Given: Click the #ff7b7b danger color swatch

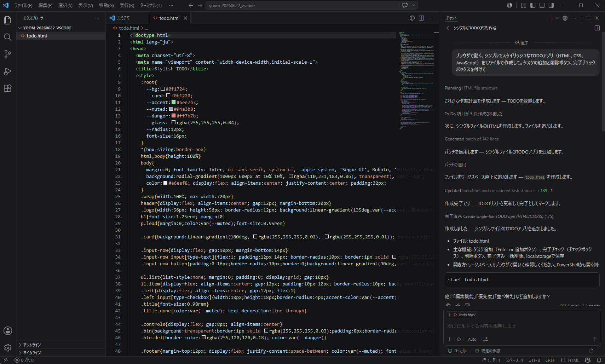Looking at the screenshot, I should [x=173, y=116].
